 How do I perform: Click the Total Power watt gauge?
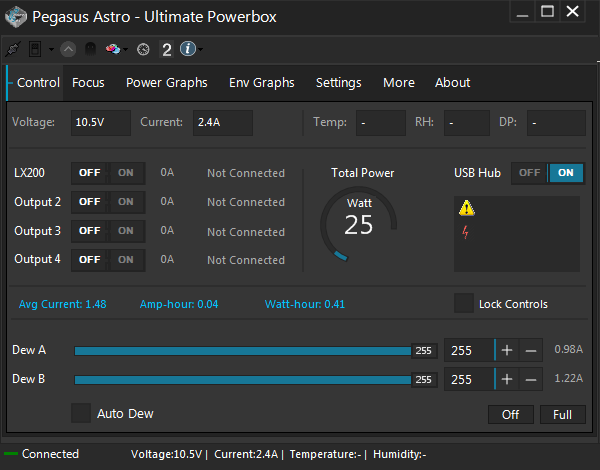[x=359, y=224]
